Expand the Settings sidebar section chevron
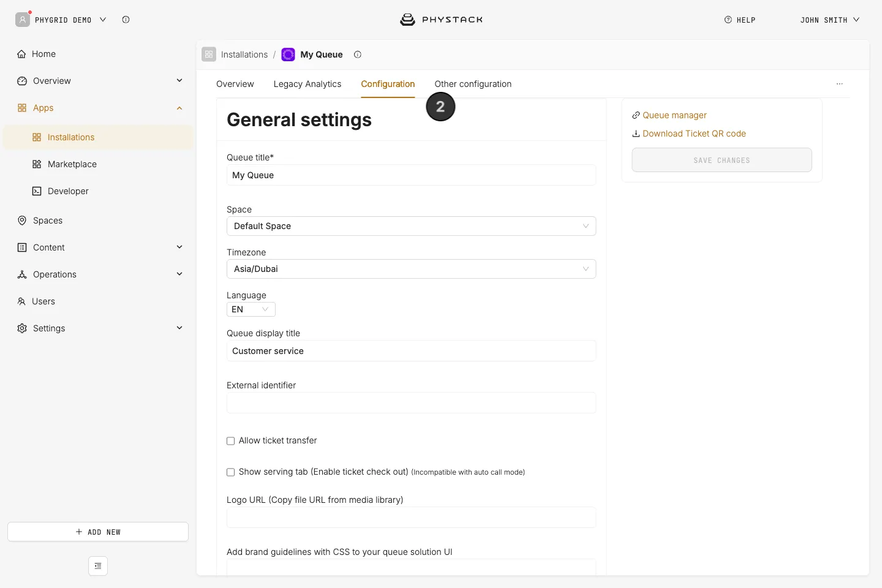The image size is (882, 588). (179, 328)
